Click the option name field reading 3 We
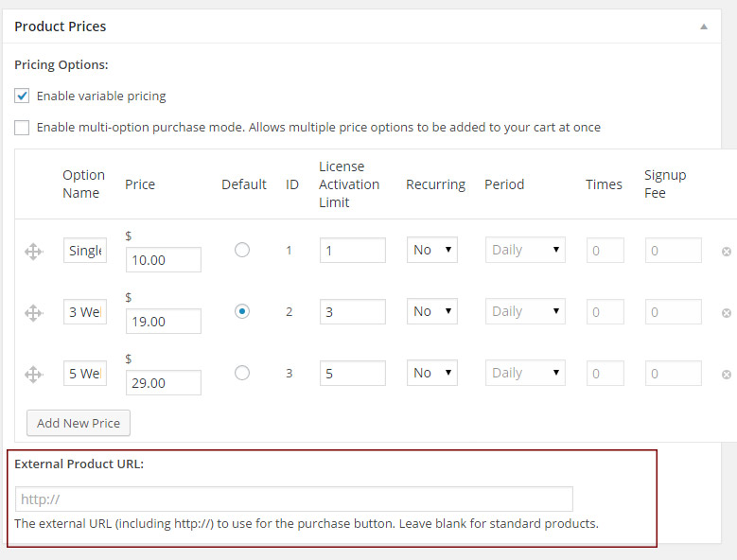 pos(85,311)
